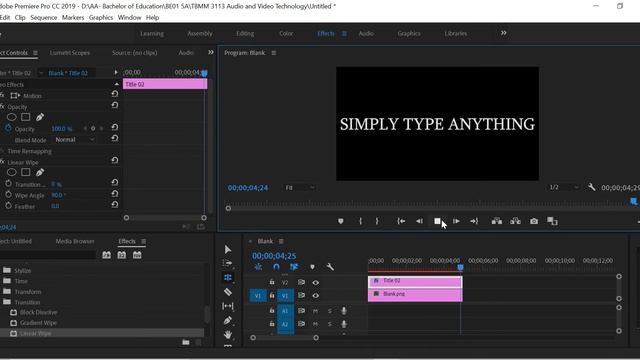Collapse the Transition effects folder
This screenshot has width=640, height=360.
[7, 302]
